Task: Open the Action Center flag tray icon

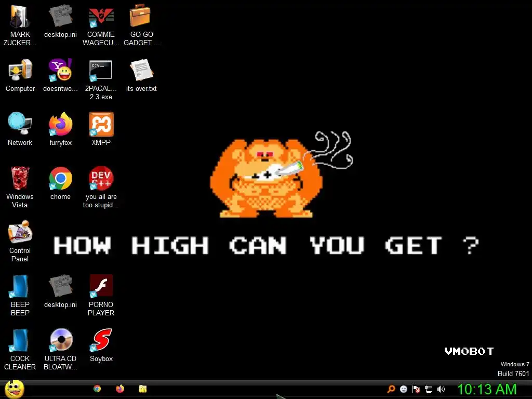Action: 416,389
